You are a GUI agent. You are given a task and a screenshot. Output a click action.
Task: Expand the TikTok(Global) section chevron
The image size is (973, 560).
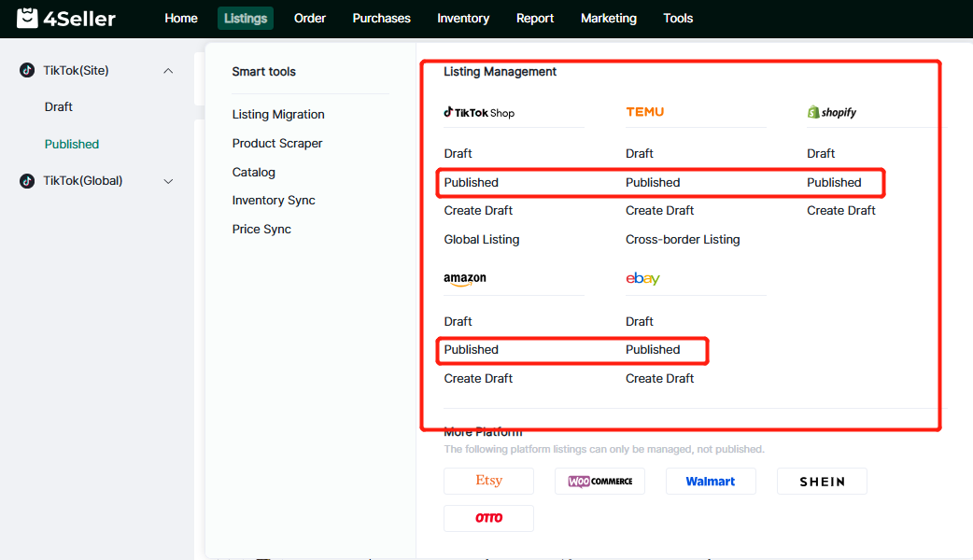point(168,181)
